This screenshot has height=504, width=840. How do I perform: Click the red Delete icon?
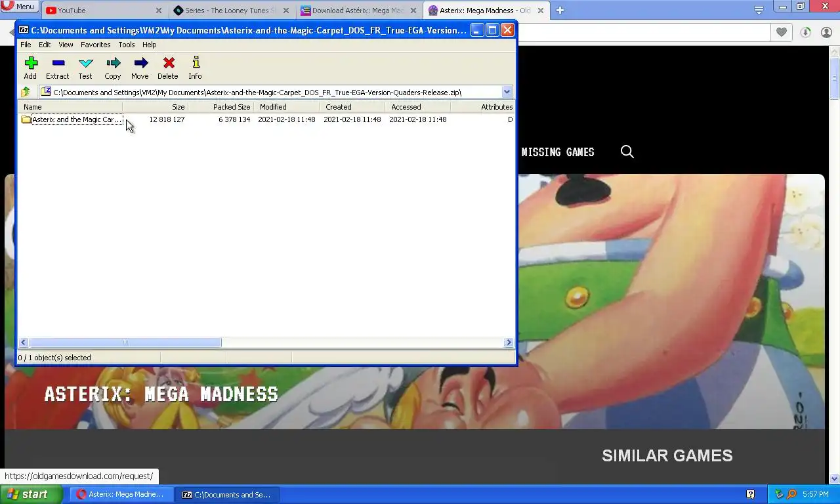click(x=168, y=68)
